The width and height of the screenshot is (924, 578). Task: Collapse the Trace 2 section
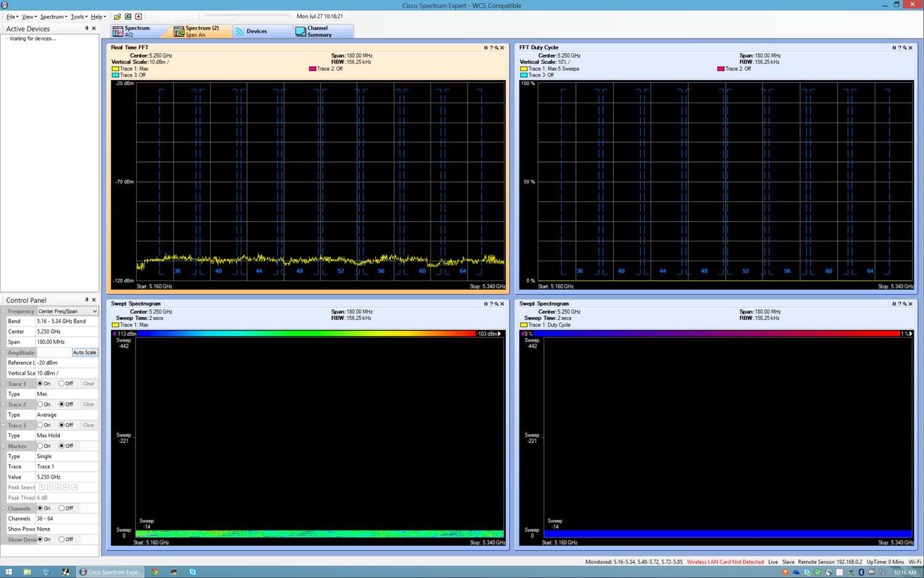3,405
